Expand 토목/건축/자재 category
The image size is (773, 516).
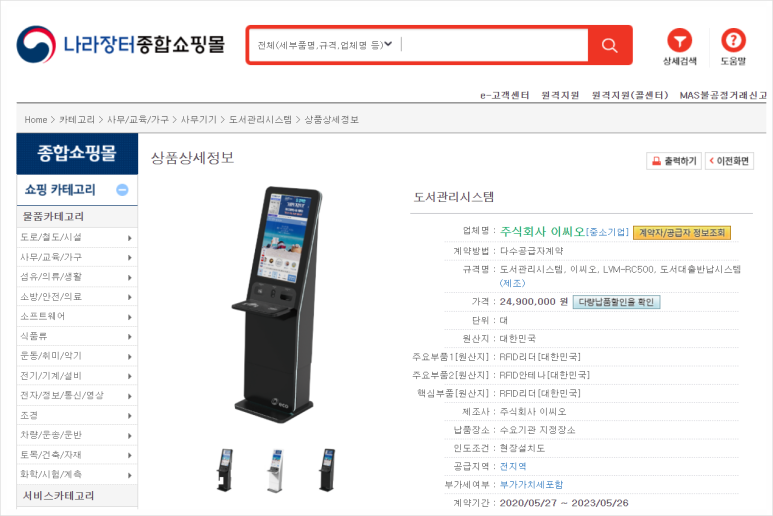pyautogui.click(x=77, y=455)
